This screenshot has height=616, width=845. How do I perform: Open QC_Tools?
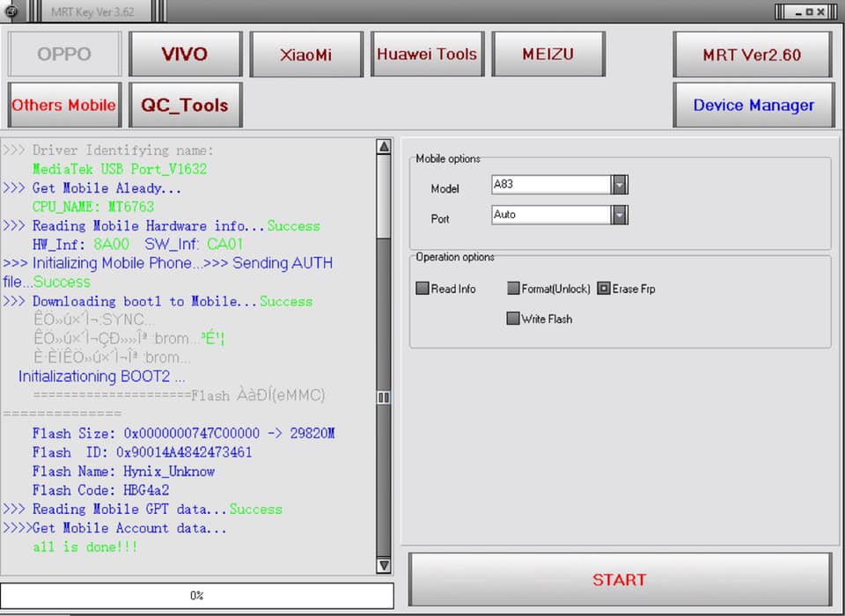[185, 105]
